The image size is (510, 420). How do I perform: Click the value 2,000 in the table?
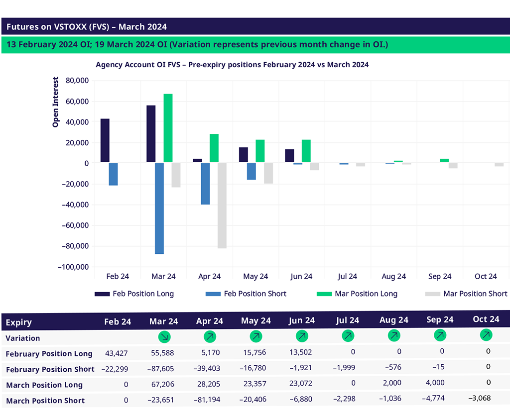(x=392, y=383)
